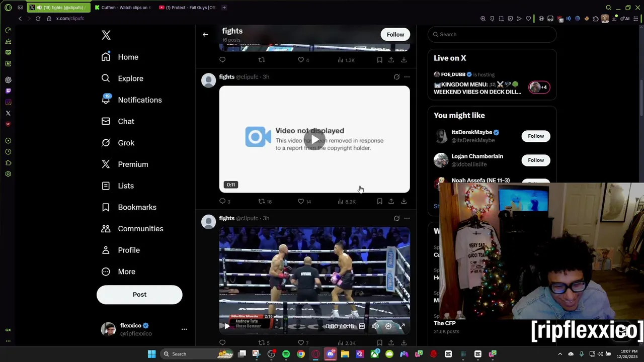Open Grok in sidebar
This screenshot has height=362, width=644.
118,143
